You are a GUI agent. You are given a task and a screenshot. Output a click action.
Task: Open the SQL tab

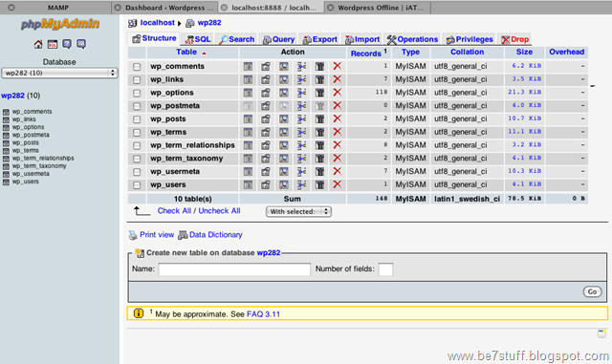click(x=198, y=39)
